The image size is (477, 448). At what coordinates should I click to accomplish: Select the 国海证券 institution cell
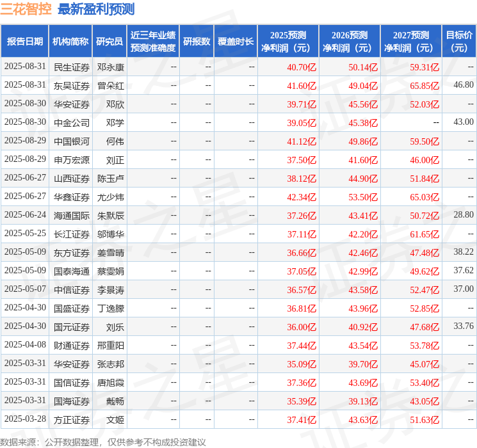tap(72, 401)
